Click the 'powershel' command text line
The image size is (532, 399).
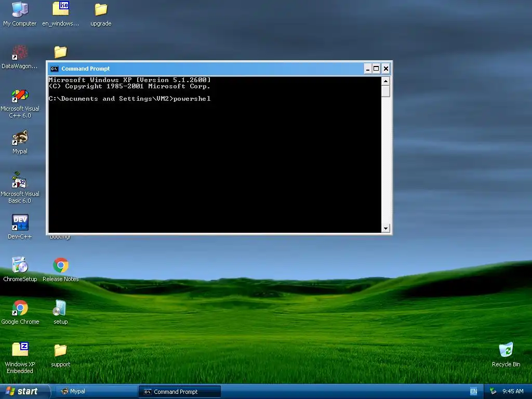129,99
